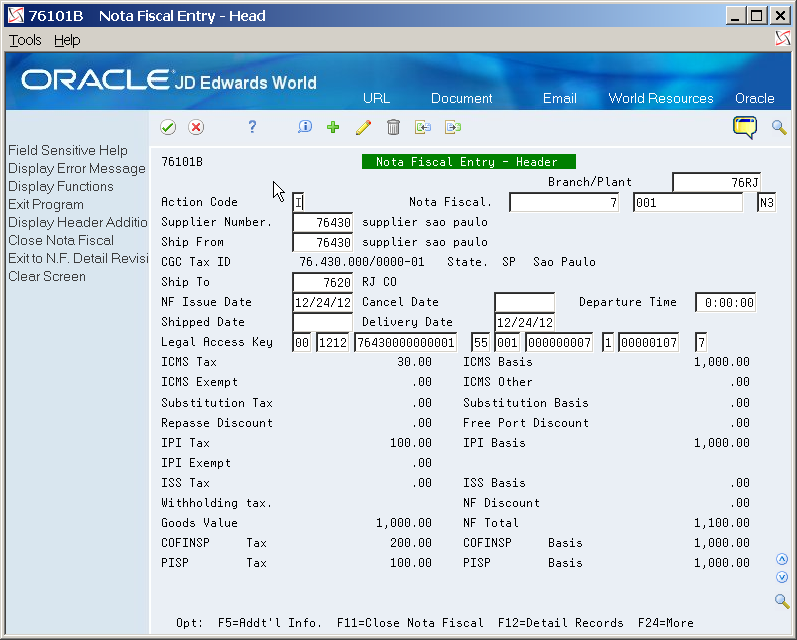Click the empty Shipped Date field
797x640 pixels.
[323, 322]
